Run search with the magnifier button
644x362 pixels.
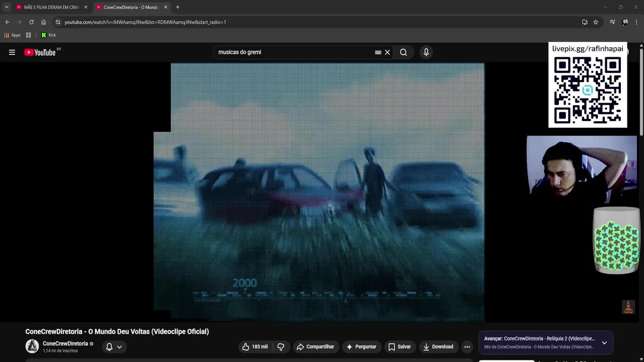coord(404,52)
